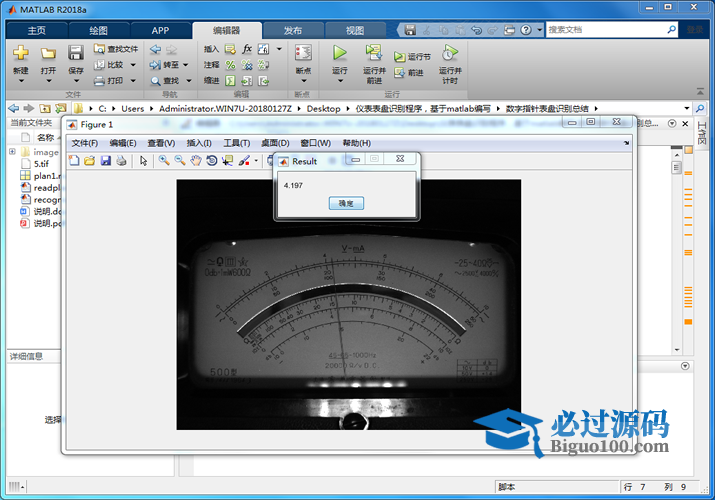715x500 pixels.
Task: Click the 断点 (Breakpoints) icon
Action: coord(303,53)
